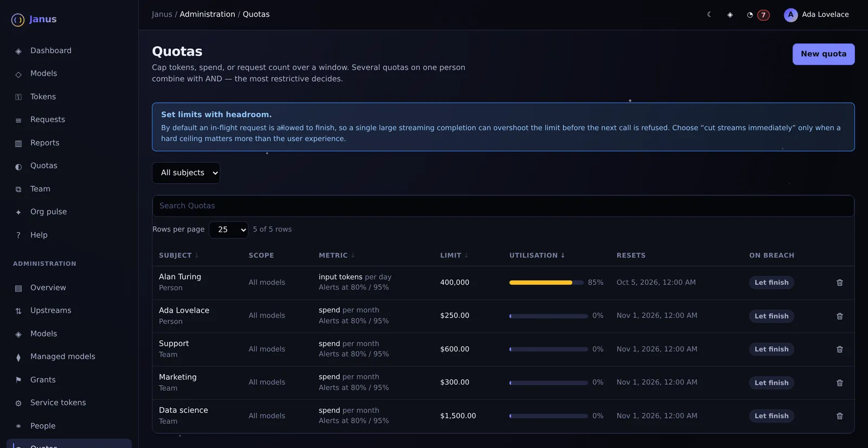Screen dimensions: 868x448
Task: Click the Help question mark icon
Action: click(x=18, y=235)
